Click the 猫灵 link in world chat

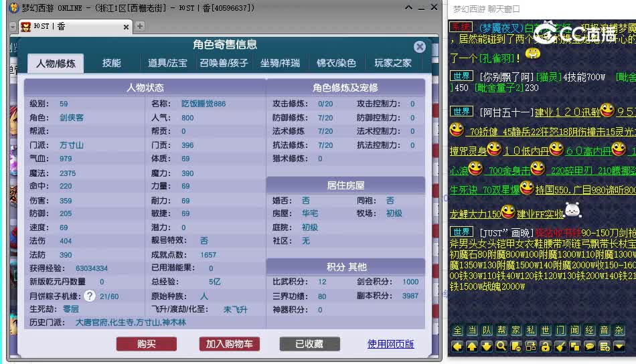tap(548, 77)
